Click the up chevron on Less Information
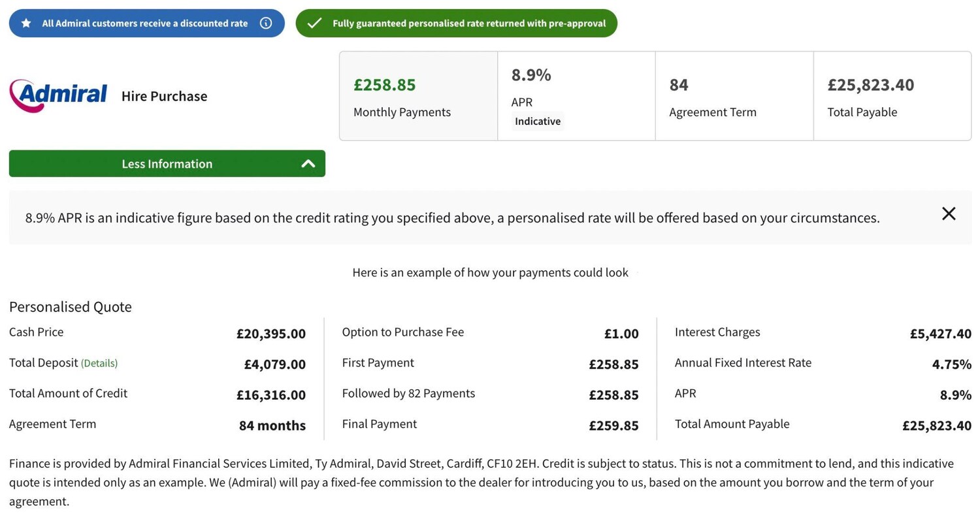The height and width of the screenshot is (516, 980). pyautogui.click(x=308, y=164)
